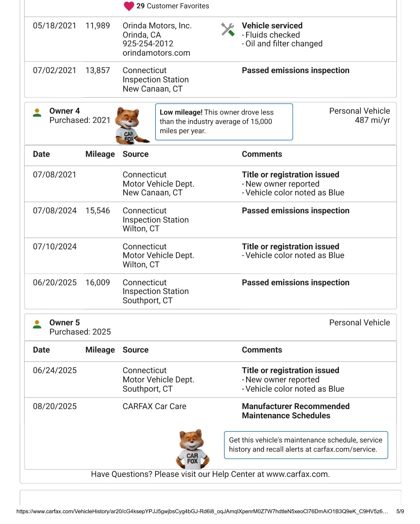Click the Car Fox mascot beside Owner 4
420x524 pixels.
pos(130,126)
